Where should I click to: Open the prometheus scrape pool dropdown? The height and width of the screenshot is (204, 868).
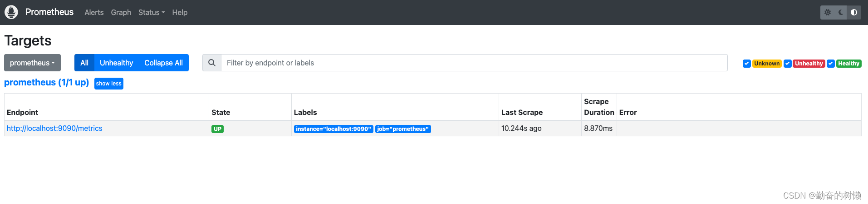[x=32, y=63]
